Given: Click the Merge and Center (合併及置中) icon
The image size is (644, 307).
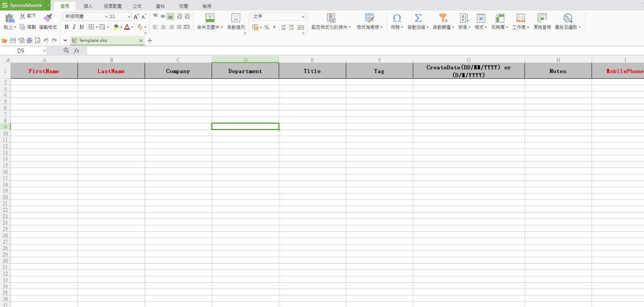Looking at the screenshot, I should pyautogui.click(x=210, y=18).
